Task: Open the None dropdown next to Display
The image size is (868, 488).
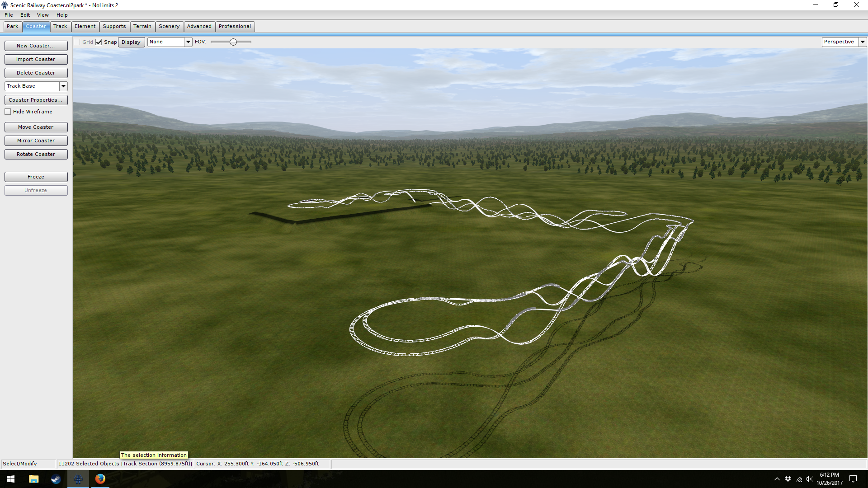Action: click(x=188, y=42)
